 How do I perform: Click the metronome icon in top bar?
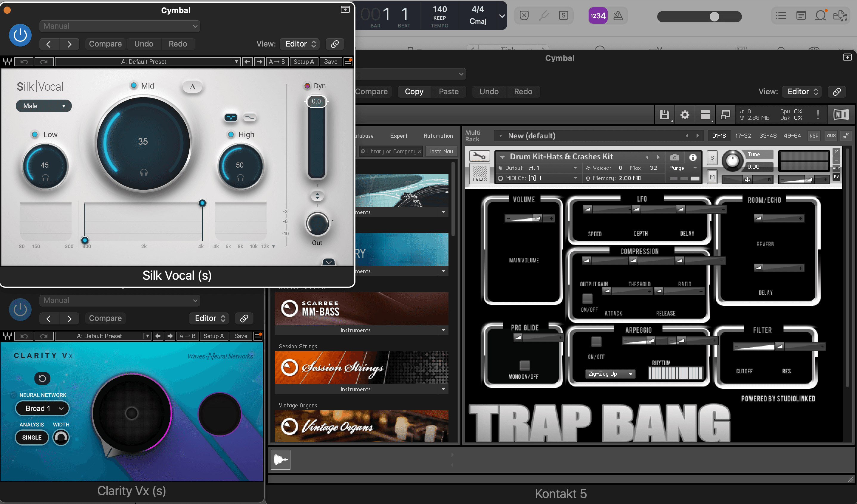tap(618, 16)
